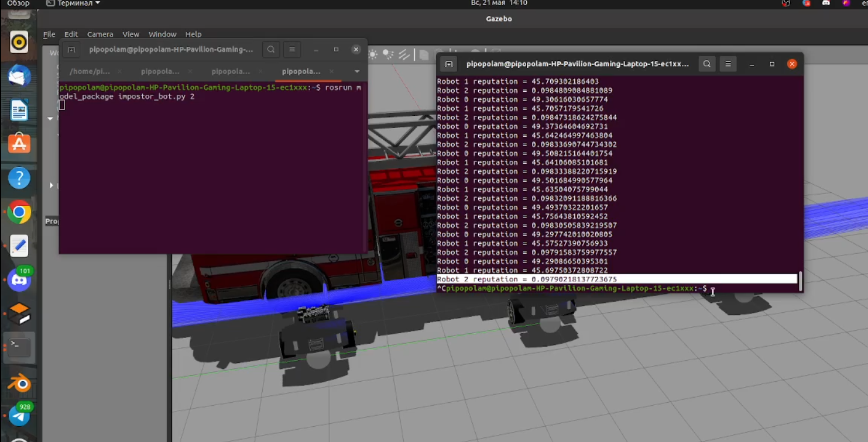Click the search button in the left terminal

271,49
